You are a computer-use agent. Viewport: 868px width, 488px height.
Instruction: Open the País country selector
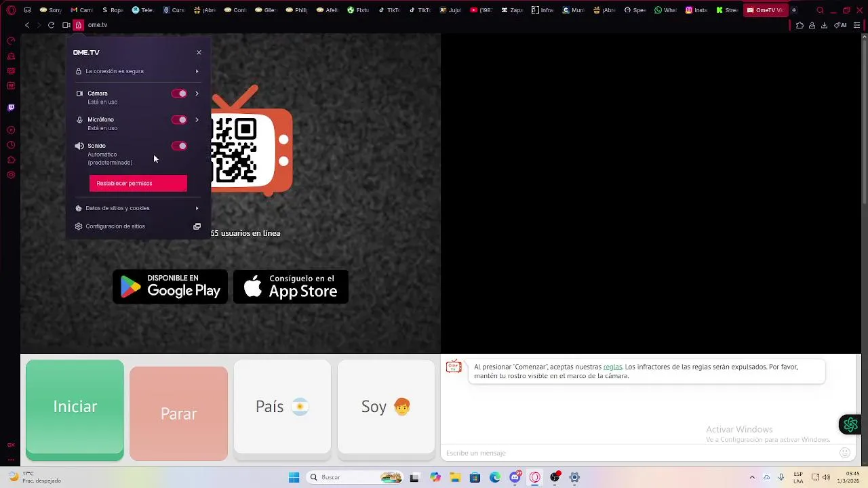[282, 407]
